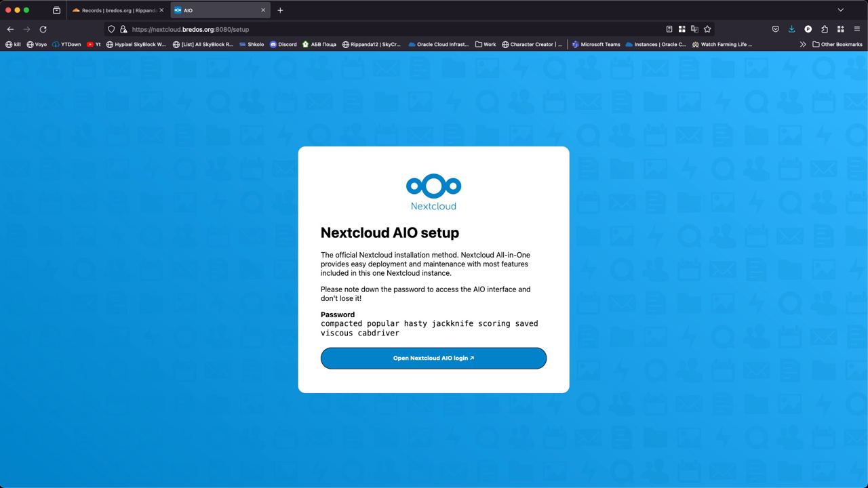Open the Microsoft Teams bookmark

(x=596, y=44)
